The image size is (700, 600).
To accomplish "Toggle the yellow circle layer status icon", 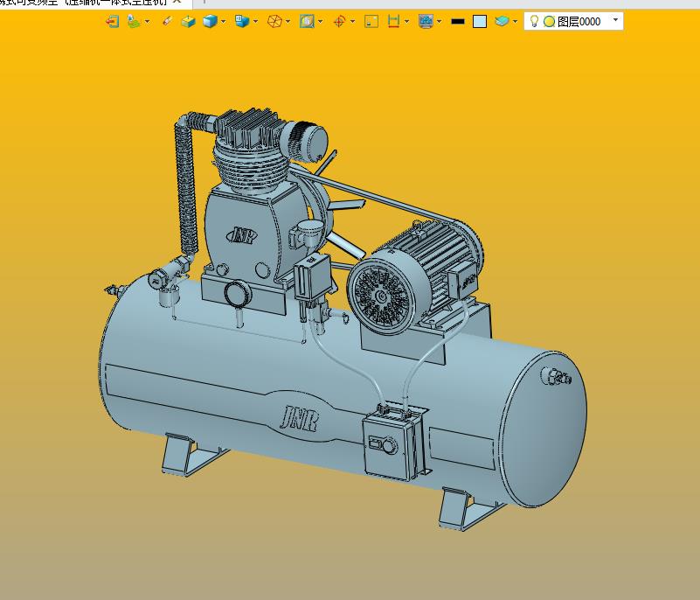I will click(549, 21).
